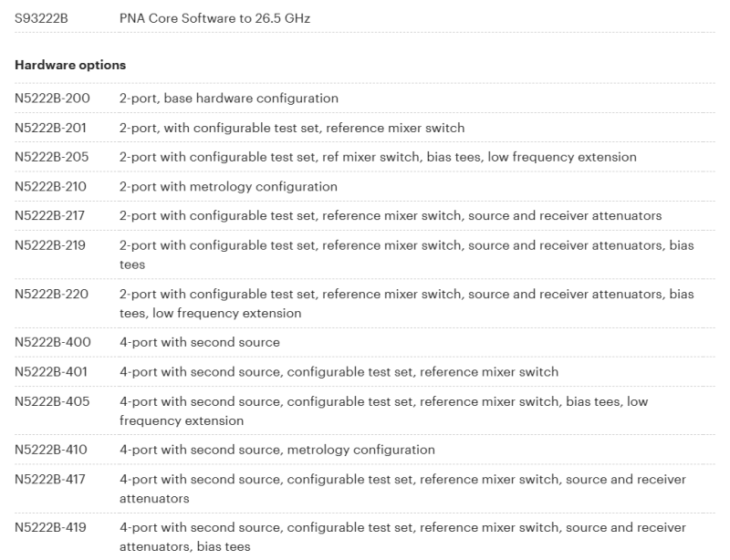Viewport: 730px width, 560px height.
Task: Select option code N5222B-410
Action: (x=51, y=450)
